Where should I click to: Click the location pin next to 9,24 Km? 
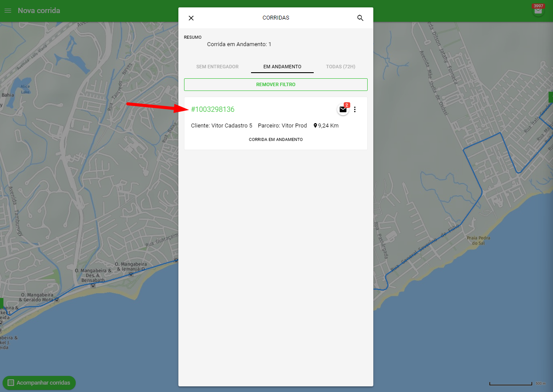pyautogui.click(x=315, y=126)
